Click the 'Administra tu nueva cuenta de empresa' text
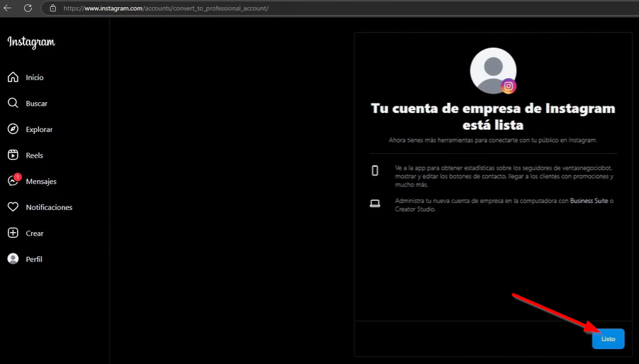 point(504,205)
